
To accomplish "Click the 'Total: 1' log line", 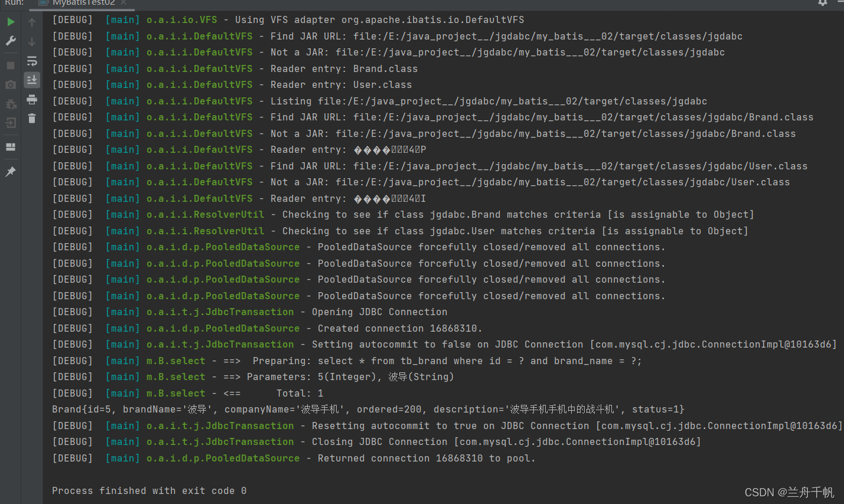I will coord(188,394).
